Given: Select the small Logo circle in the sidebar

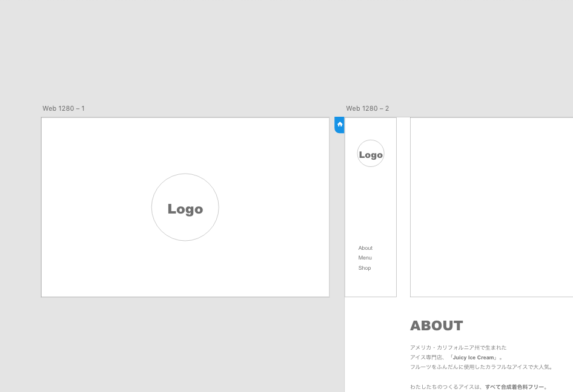Looking at the screenshot, I should [x=371, y=153].
